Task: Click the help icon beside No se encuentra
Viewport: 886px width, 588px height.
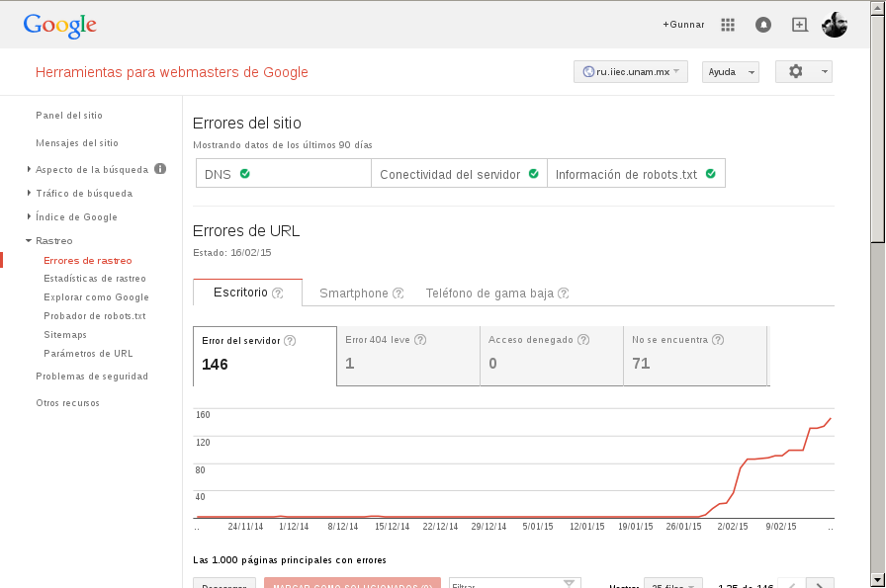Action: point(718,340)
